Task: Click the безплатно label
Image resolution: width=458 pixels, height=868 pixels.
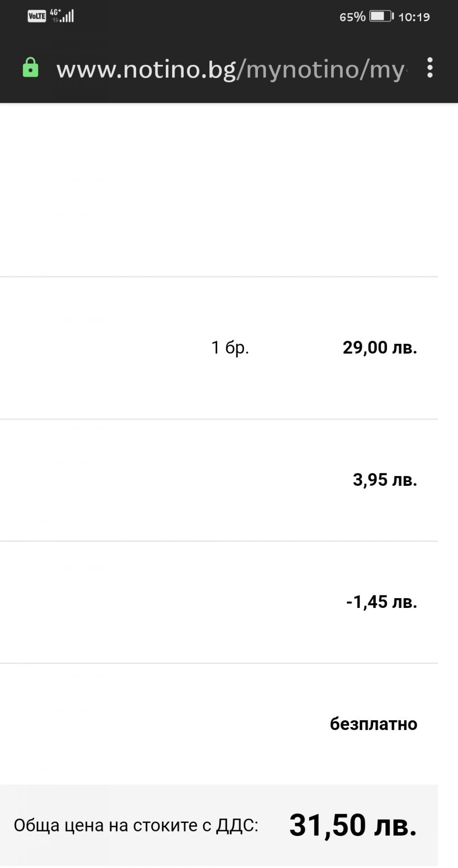Action: pyautogui.click(x=374, y=724)
